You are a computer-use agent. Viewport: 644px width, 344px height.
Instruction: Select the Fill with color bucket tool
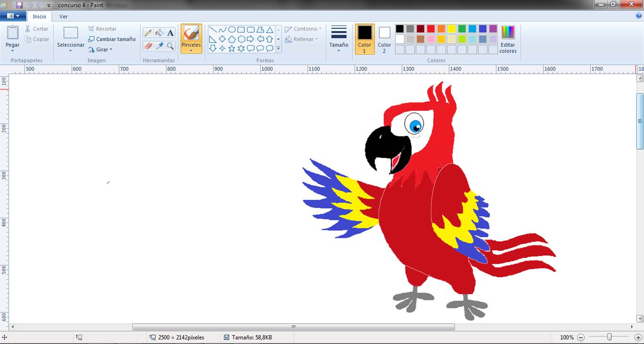click(159, 33)
